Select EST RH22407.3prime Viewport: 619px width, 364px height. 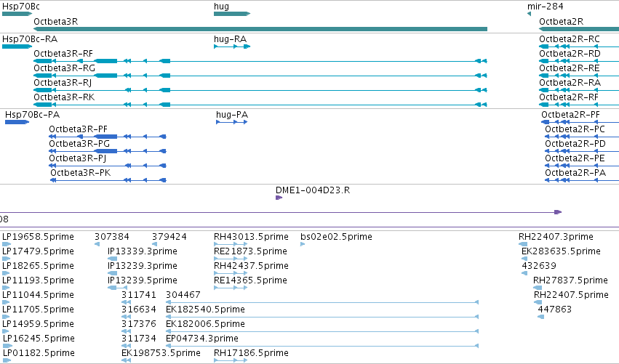pyautogui.click(x=556, y=237)
